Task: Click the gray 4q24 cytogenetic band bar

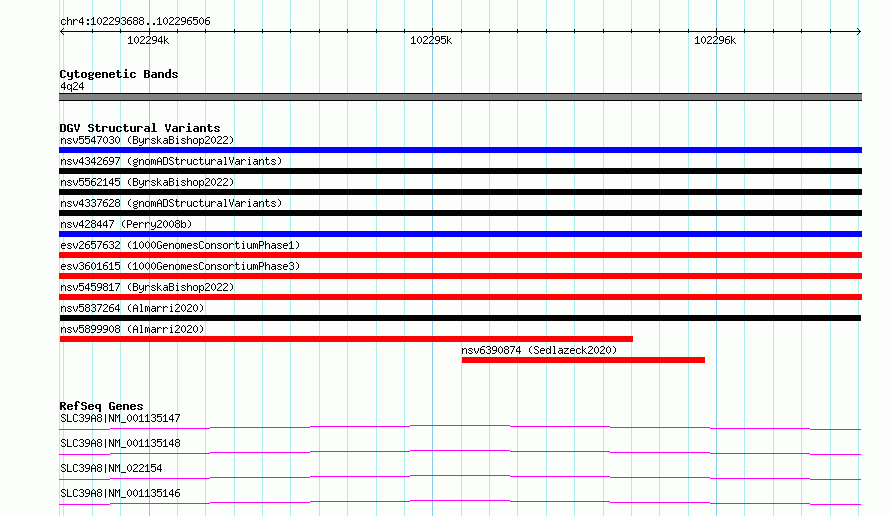Action: (x=460, y=97)
